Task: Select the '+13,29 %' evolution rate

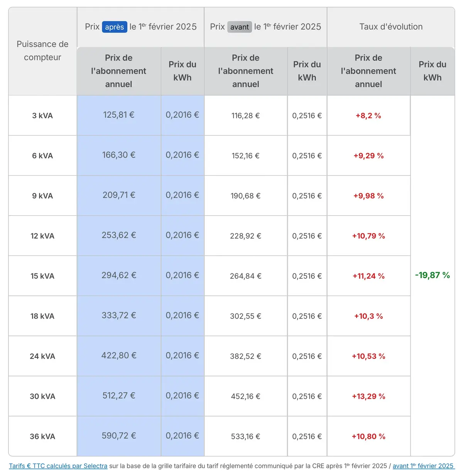Action: [x=368, y=396]
